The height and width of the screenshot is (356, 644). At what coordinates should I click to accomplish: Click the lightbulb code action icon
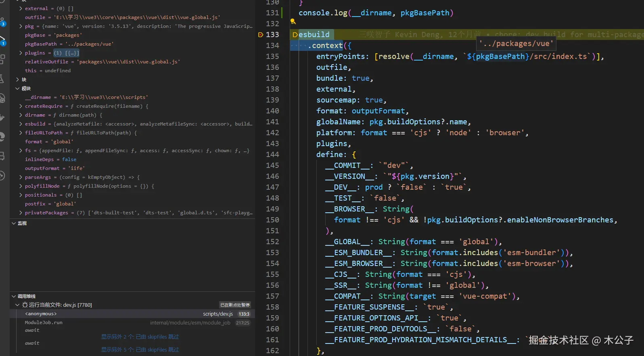coord(293,22)
